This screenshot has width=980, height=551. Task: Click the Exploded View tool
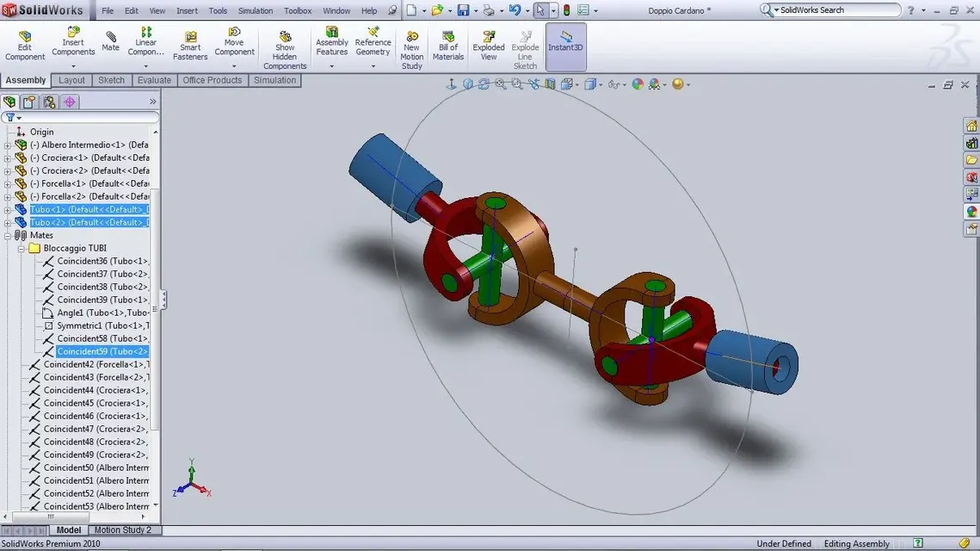point(488,46)
